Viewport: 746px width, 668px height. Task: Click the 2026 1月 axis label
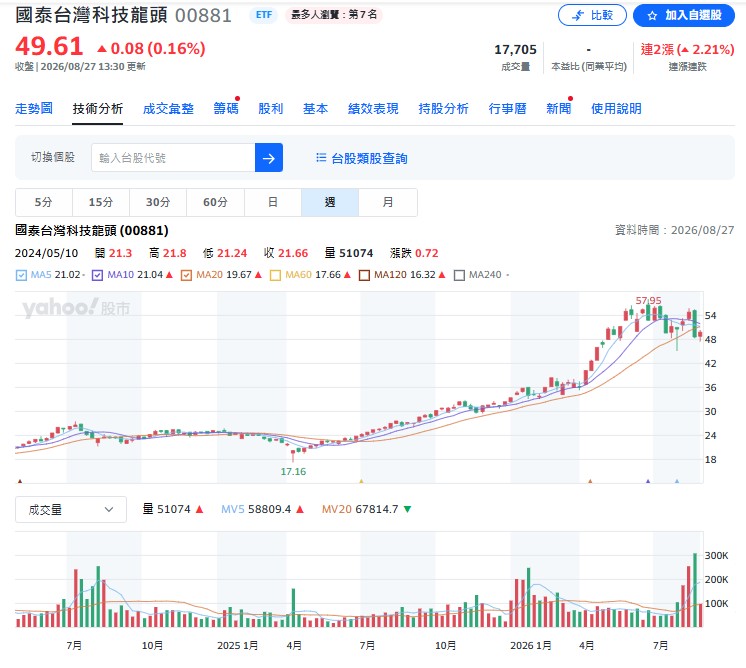click(x=530, y=646)
